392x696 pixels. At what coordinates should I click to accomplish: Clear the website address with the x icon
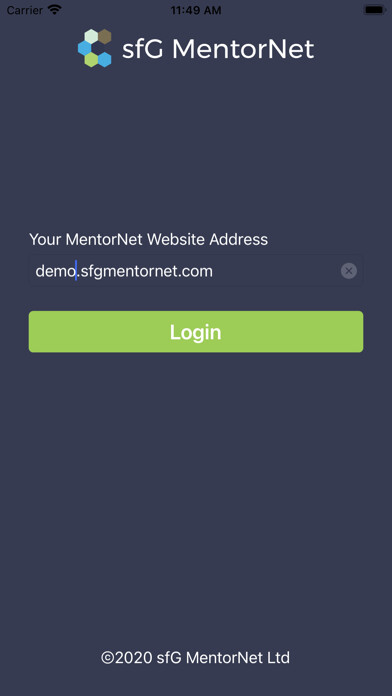(x=349, y=271)
